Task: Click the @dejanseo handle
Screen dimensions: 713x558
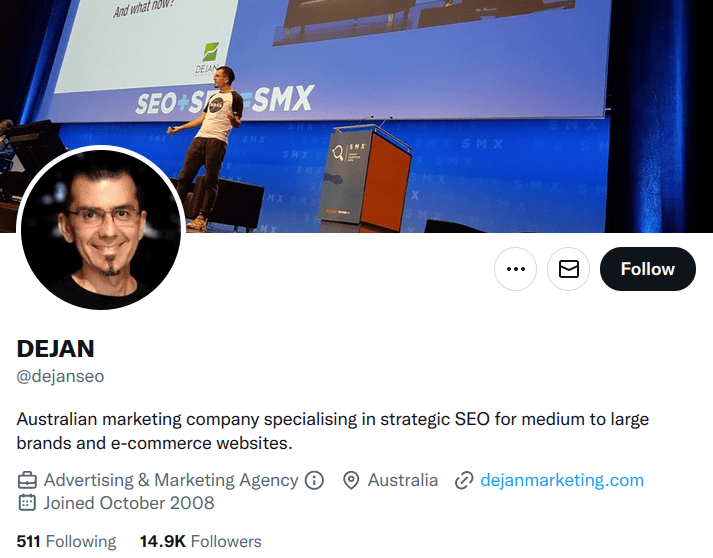Action: 60,376
